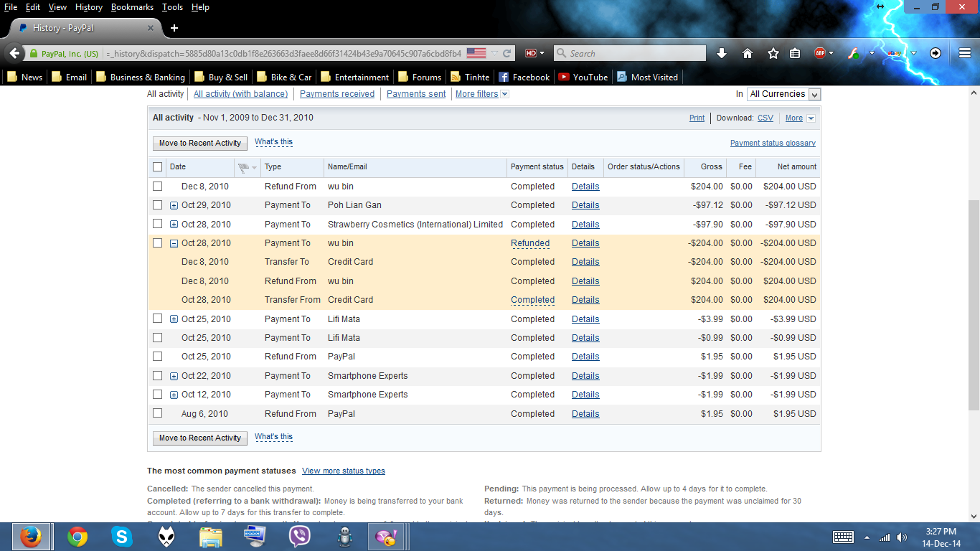Open the download More dropdown

click(800, 118)
